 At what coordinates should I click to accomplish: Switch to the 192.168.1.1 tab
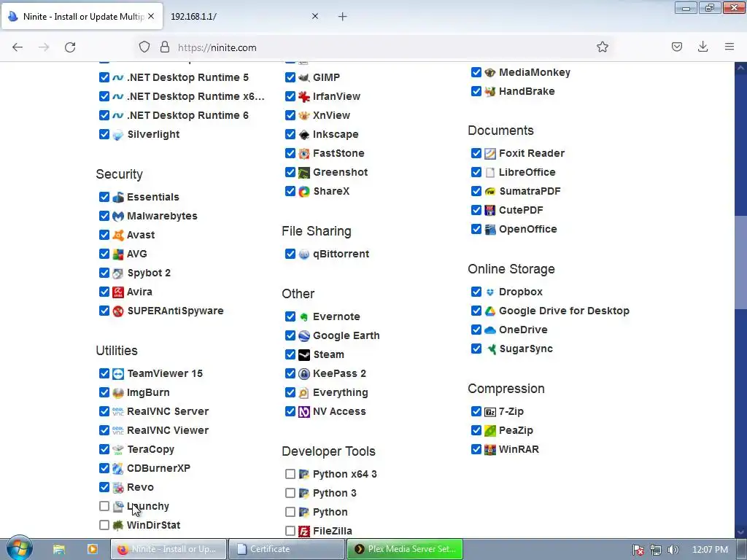tap(239, 17)
